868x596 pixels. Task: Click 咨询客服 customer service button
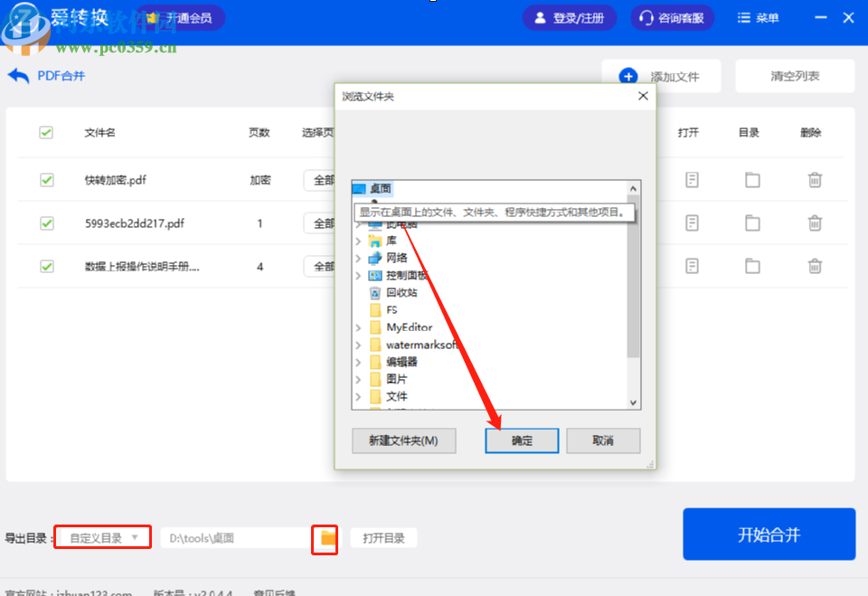(x=672, y=18)
